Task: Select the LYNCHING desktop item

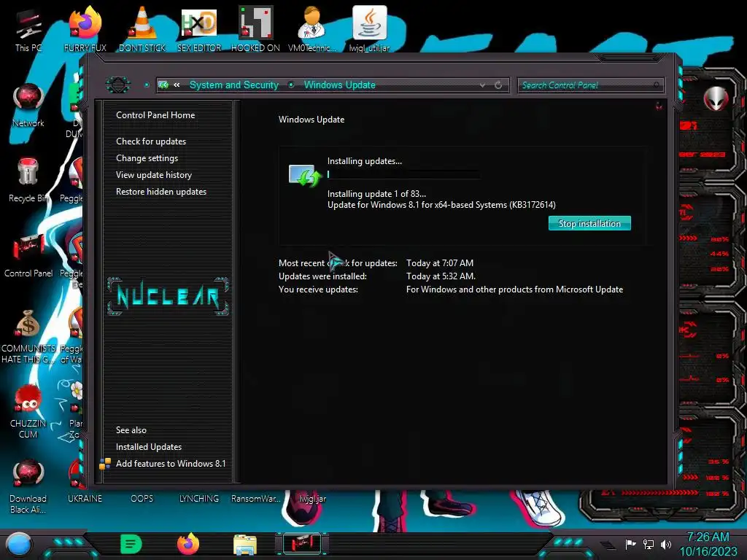Action: point(199,498)
